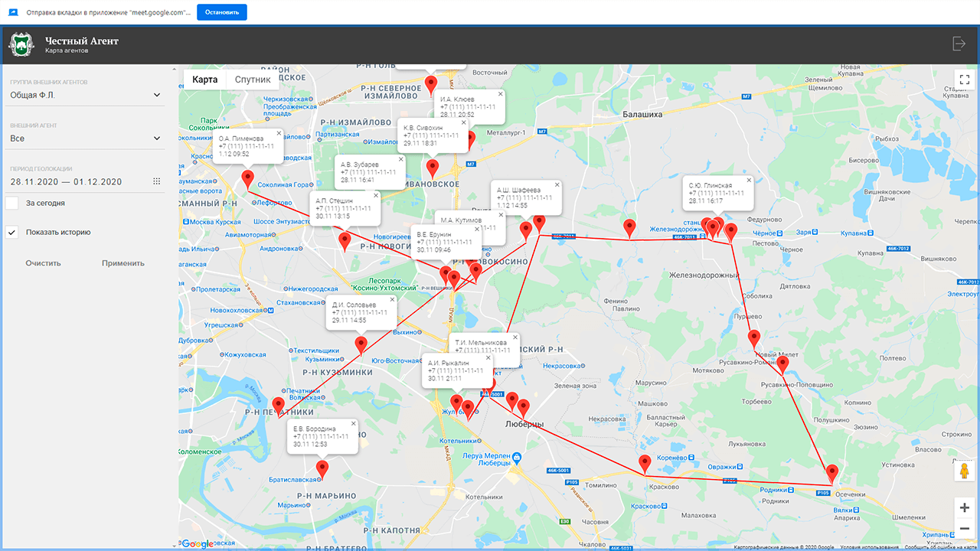Image resolution: width=980 pixels, height=551 pixels.
Task: Close the А.Ш. Шафеева info popup
Action: [x=557, y=185]
